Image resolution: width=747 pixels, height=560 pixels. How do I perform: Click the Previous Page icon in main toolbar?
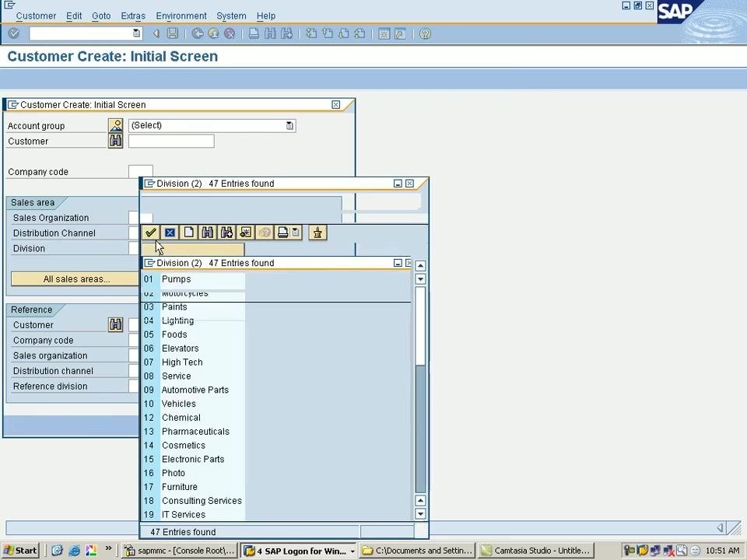coord(328,33)
